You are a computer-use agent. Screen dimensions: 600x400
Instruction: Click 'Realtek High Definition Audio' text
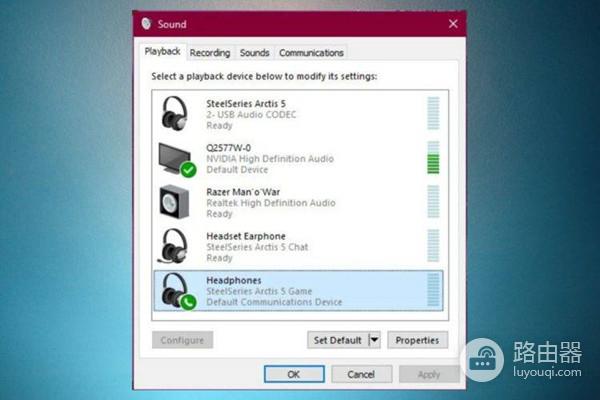[x=271, y=203]
